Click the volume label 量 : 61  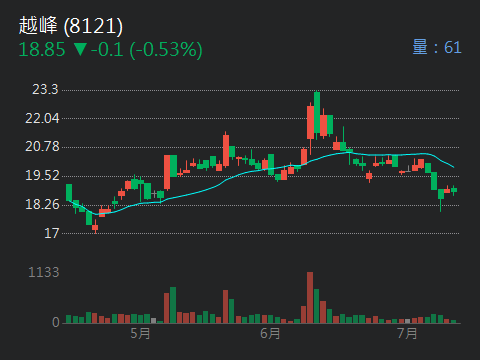pyautogui.click(x=437, y=47)
